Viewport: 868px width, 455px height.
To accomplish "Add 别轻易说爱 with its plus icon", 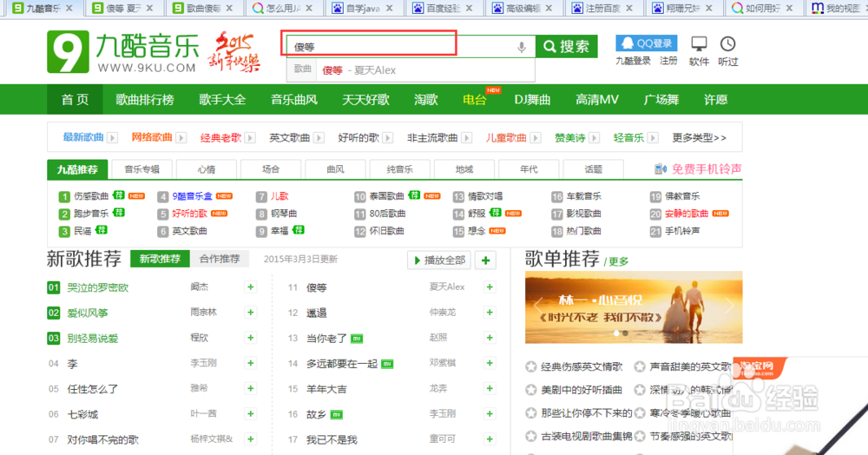I will point(251,338).
